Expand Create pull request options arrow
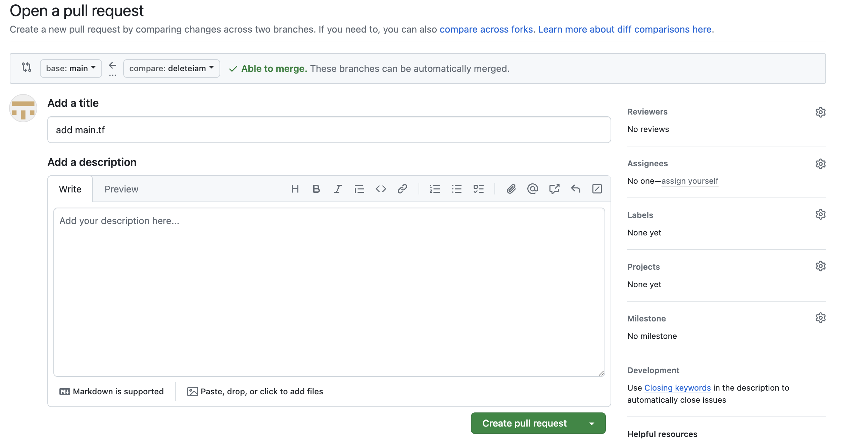This screenshot has height=442, width=868. 592,424
